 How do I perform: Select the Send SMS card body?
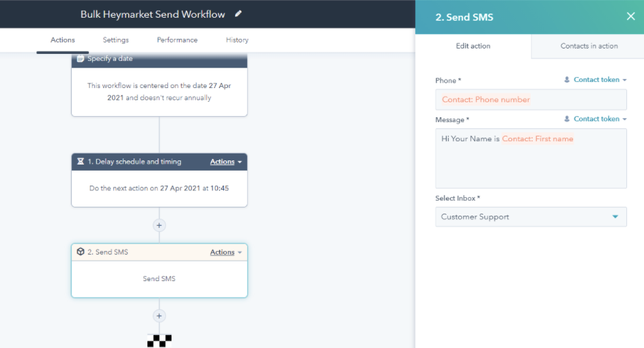coord(159,279)
